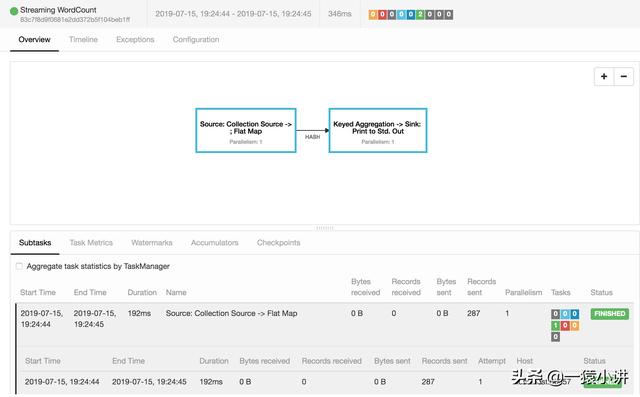
Task: Click the End Time column header of task table
Action: pos(90,292)
